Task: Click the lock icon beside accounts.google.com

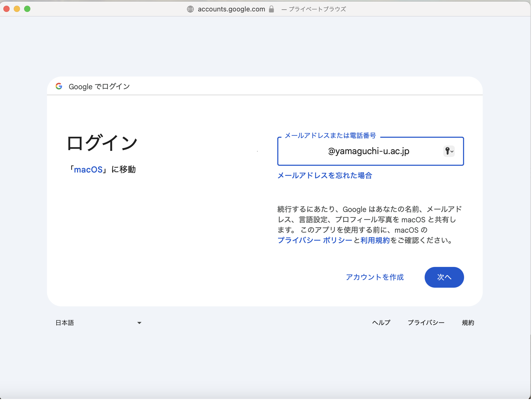Action: pyautogui.click(x=272, y=9)
